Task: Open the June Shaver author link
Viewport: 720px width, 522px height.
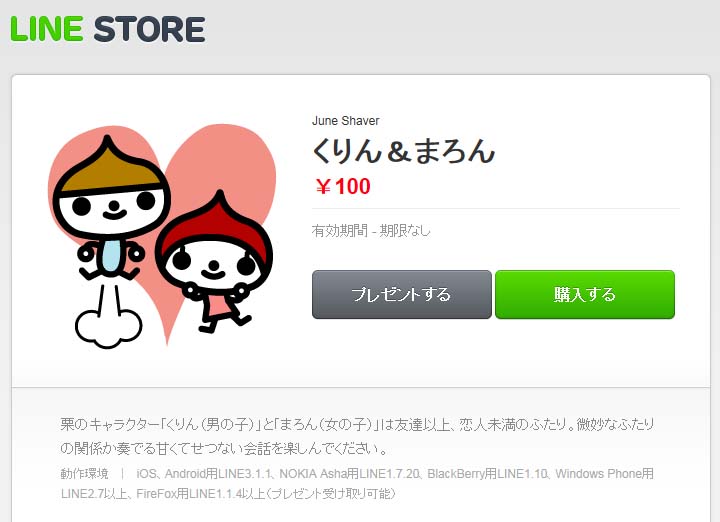Action: pyautogui.click(x=345, y=121)
